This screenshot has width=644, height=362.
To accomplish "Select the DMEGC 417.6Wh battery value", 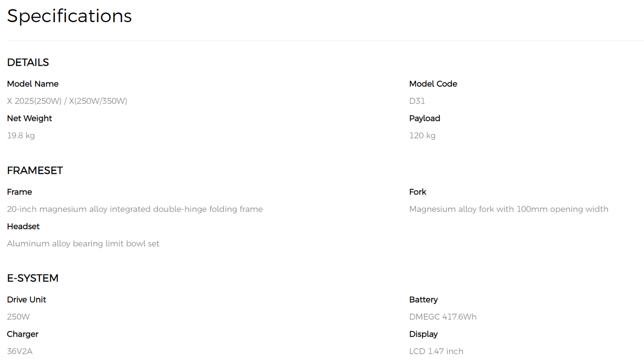I will (x=443, y=317).
